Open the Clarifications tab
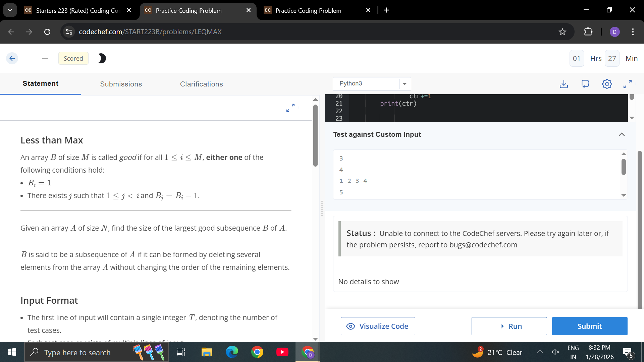Screen dimensions: 644x362 [x=201, y=84]
